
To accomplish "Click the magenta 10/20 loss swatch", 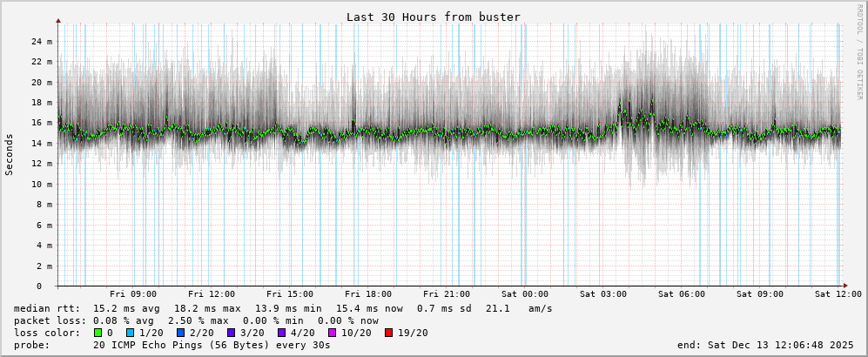I will point(333,333).
